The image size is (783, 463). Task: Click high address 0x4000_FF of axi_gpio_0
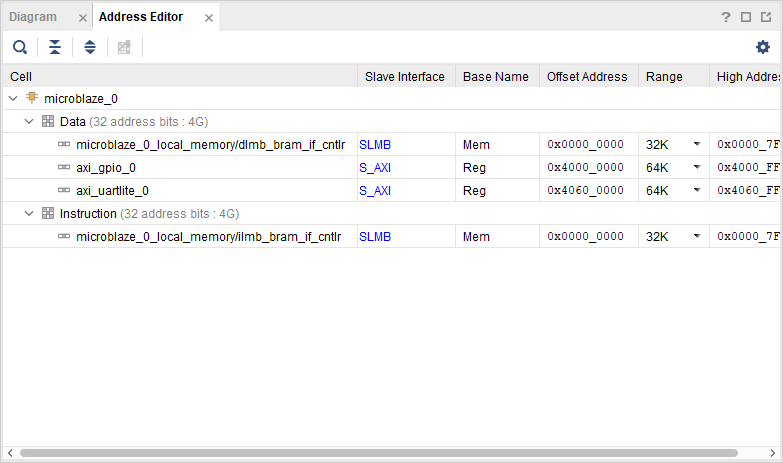tap(748, 167)
